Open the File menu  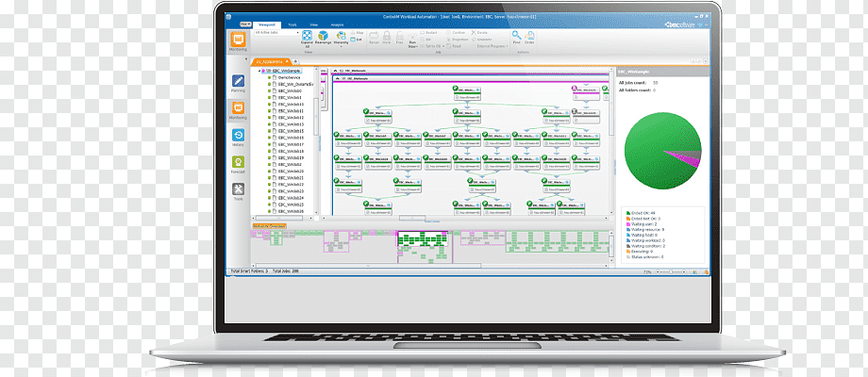coord(244,25)
